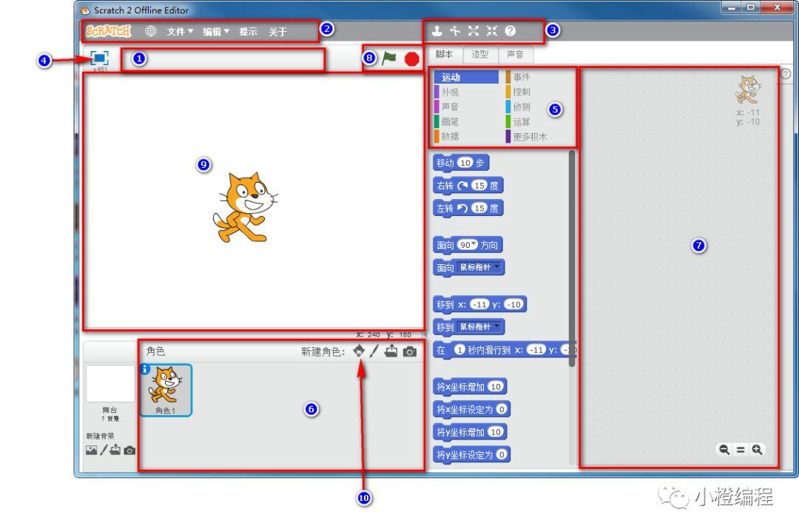The height and width of the screenshot is (532, 799).
Task: Take a new backdrop from camera
Action: (x=129, y=451)
